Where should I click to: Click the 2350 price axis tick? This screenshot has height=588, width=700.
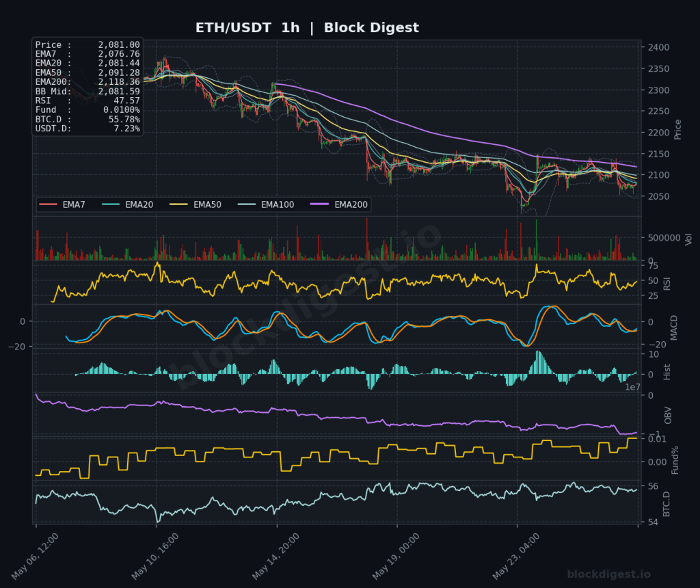click(658, 69)
